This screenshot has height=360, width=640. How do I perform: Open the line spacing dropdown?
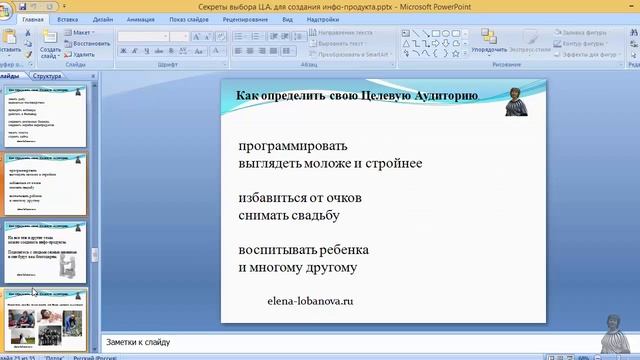(299, 37)
